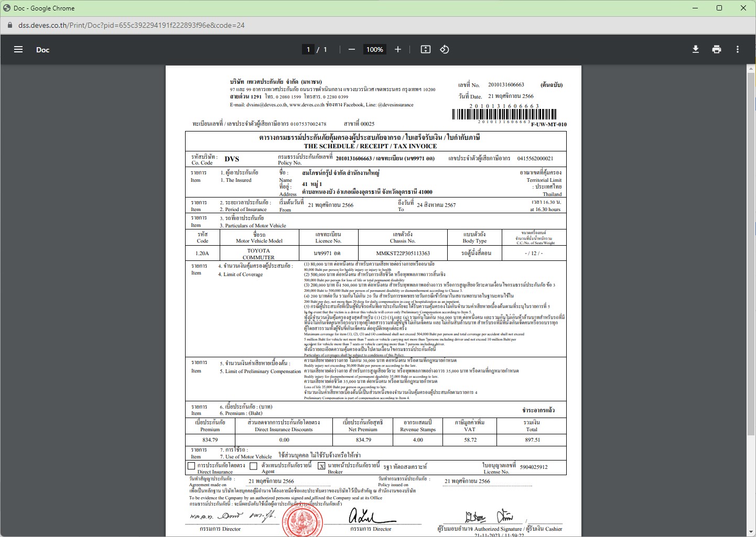
Task: Click policy number 2010131606663 at top
Action: pos(506,84)
